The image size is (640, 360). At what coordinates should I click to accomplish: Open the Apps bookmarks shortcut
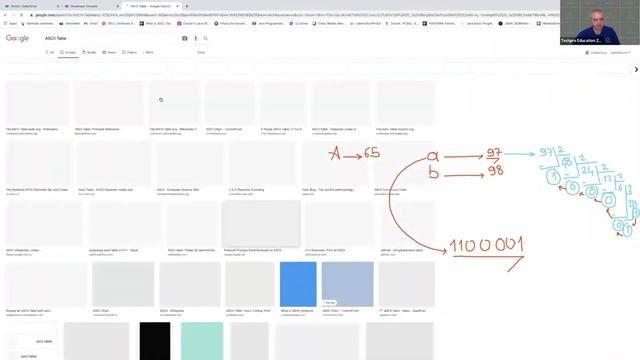[x=11, y=24]
